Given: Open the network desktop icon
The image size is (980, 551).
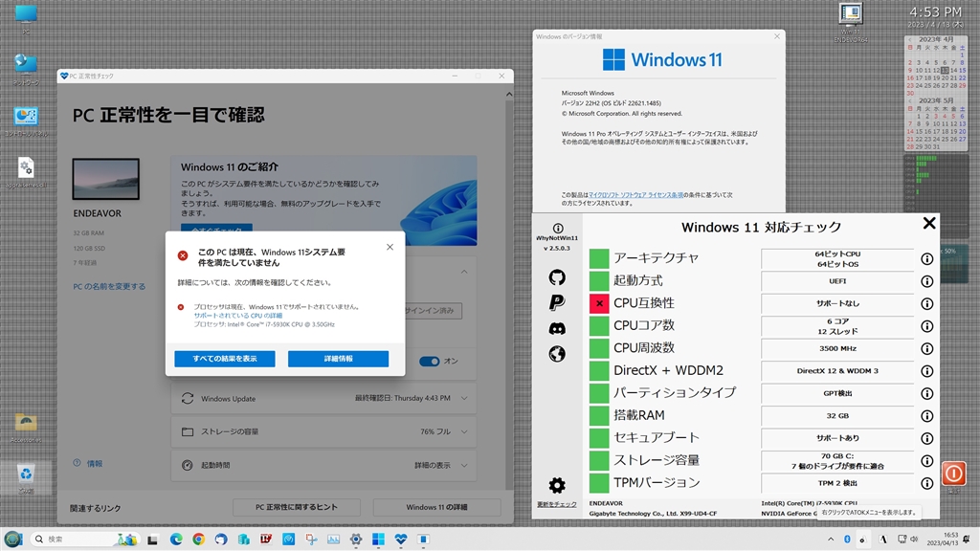Looking at the screenshot, I should click(x=26, y=69).
